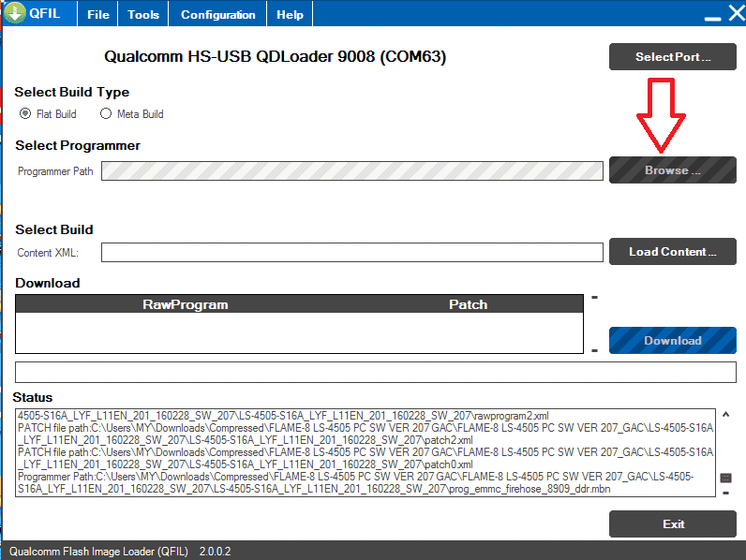The height and width of the screenshot is (560, 746).
Task: Click the download progress bar
Action: (376, 372)
